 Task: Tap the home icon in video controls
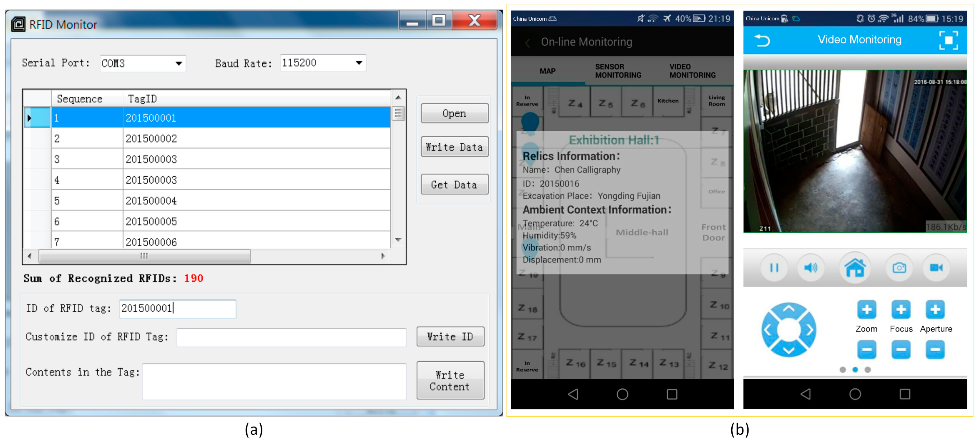pyautogui.click(x=855, y=268)
